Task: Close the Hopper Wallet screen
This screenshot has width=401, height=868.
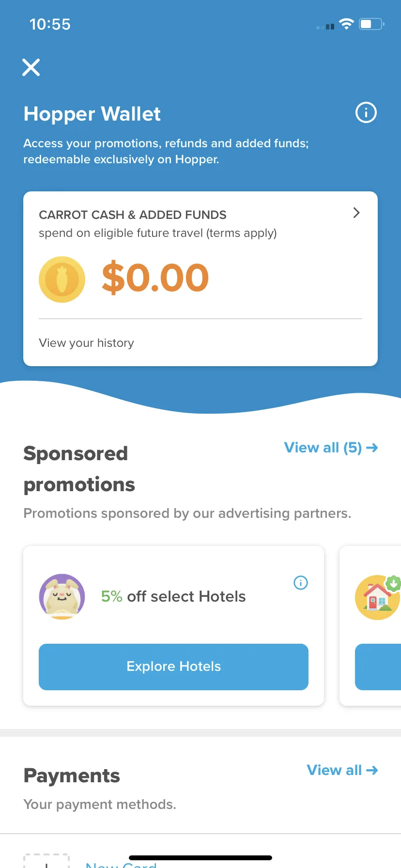Action: tap(31, 67)
